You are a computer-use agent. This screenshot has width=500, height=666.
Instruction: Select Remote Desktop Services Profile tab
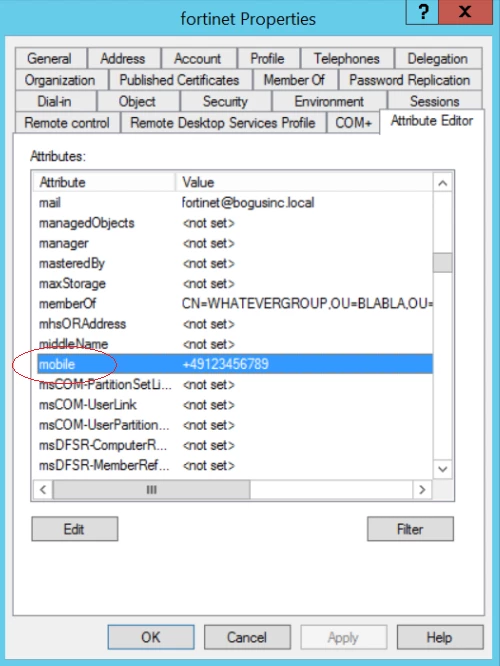pyautogui.click(x=223, y=123)
